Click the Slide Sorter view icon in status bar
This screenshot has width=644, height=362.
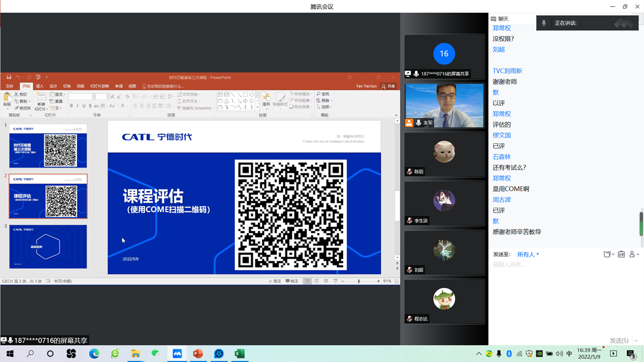click(x=316, y=281)
